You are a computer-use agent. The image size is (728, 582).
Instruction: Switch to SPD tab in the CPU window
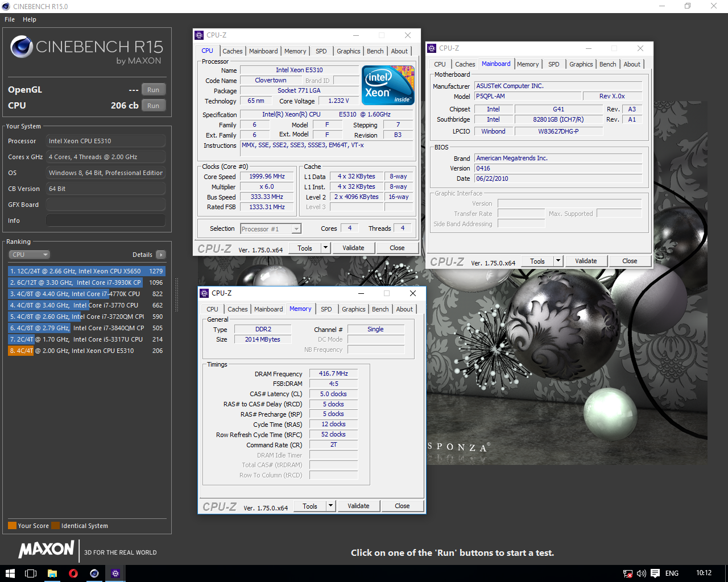pyautogui.click(x=321, y=51)
